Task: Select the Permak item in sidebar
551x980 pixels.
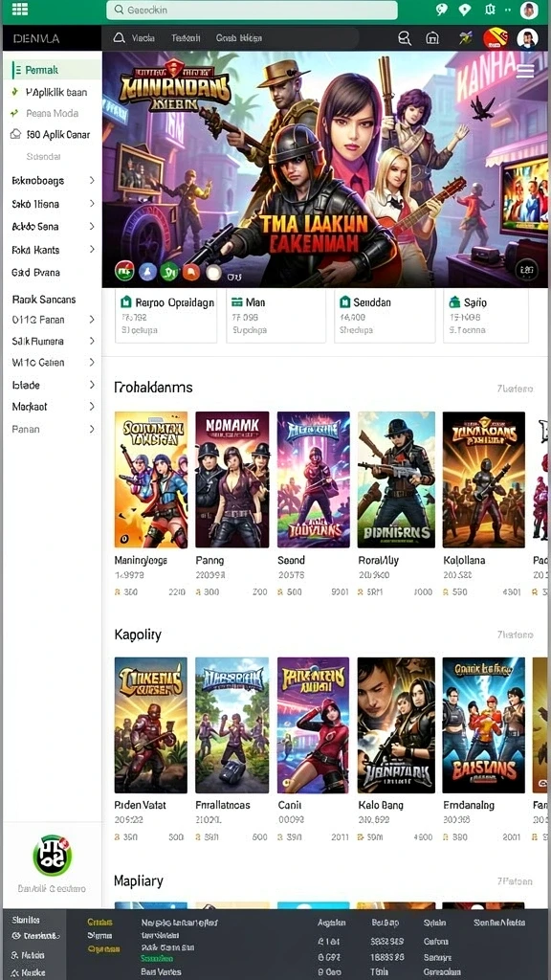Action: click(54, 70)
